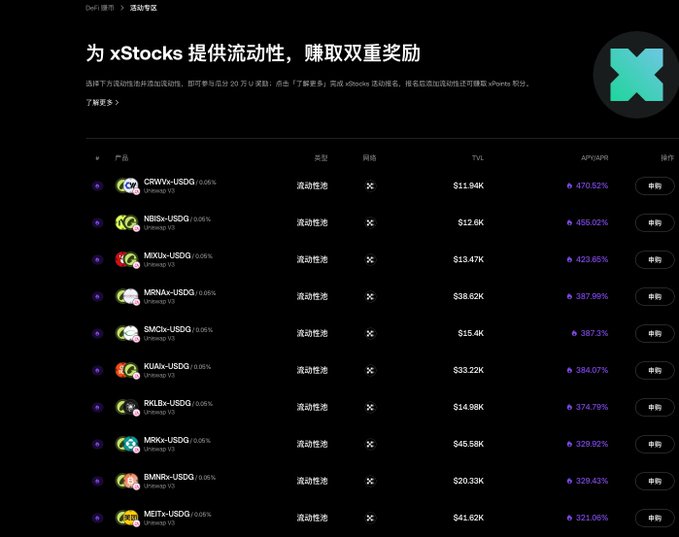Click the $45.58K TVL value

(x=468, y=444)
